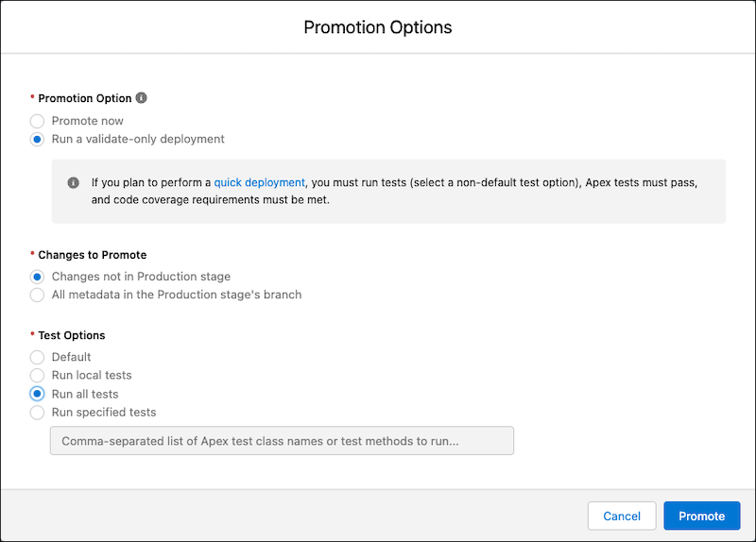Click the Run specified tests label
This screenshot has width=756, height=542.
(104, 413)
